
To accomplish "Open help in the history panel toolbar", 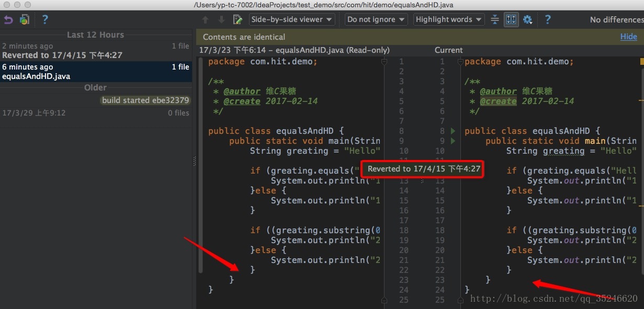I will (x=45, y=20).
